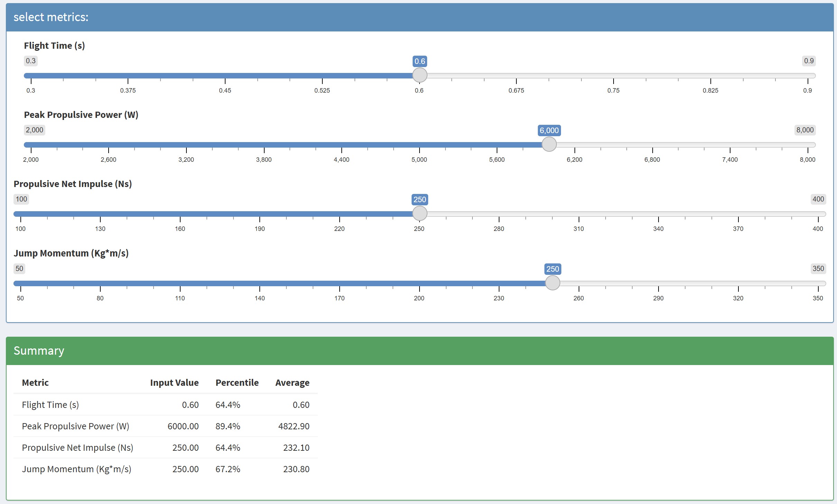Click the 370 label on Net Impulse slider
The image size is (837, 504).
tap(738, 229)
